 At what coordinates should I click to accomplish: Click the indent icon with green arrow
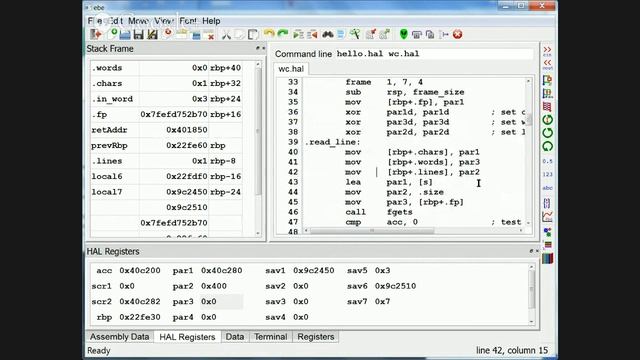[298, 35]
